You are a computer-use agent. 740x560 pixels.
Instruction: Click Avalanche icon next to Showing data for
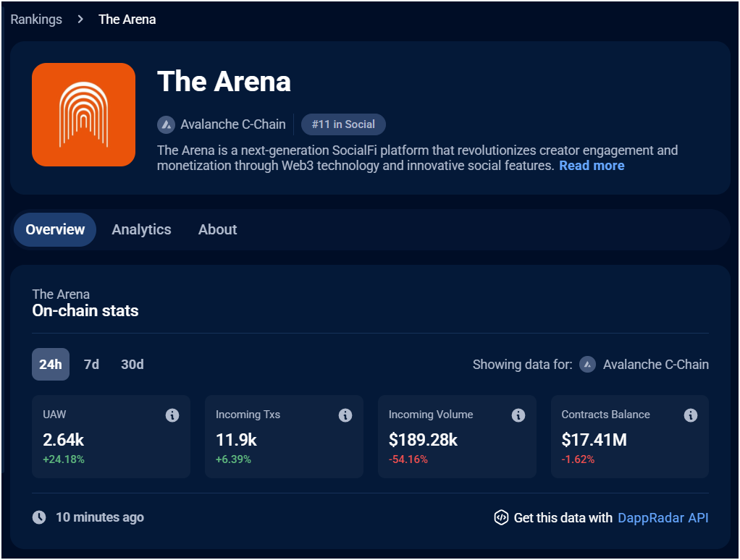(x=587, y=365)
